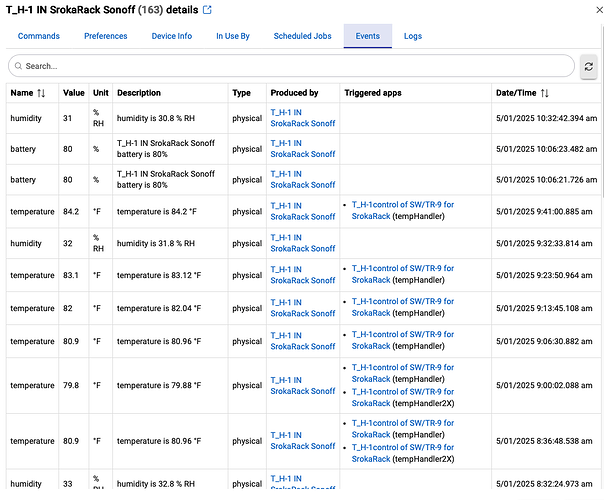Open Produced by link in 10:06:23 battery row
The height and width of the screenshot is (500, 604).
(303, 149)
